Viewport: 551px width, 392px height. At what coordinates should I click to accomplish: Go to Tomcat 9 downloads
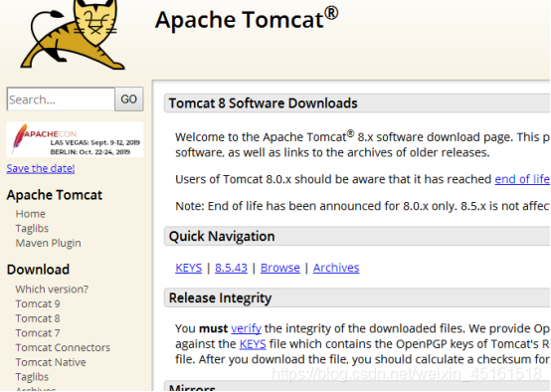click(38, 303)
